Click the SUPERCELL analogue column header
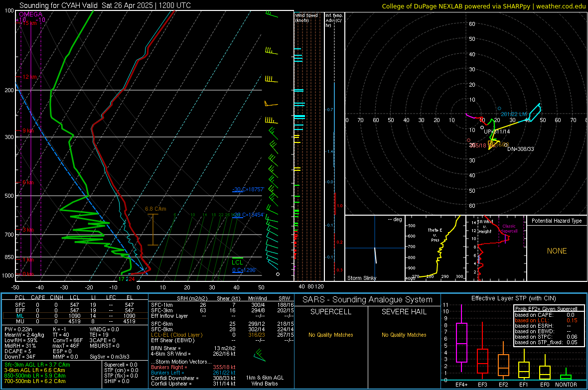The width and height of the screenshot is (588, 390). click(331, 312)
